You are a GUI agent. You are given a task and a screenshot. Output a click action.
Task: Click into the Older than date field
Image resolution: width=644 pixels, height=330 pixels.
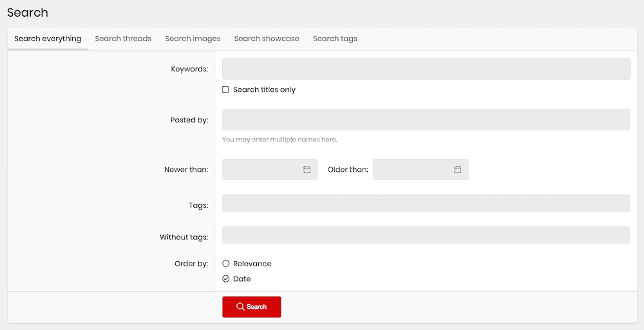click(x=421, y=170)
